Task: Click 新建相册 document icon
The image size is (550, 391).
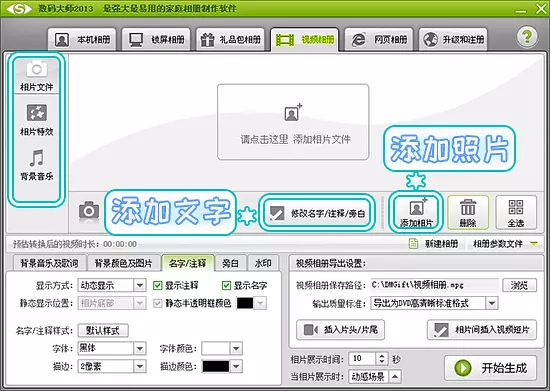Action: [414, 243]
